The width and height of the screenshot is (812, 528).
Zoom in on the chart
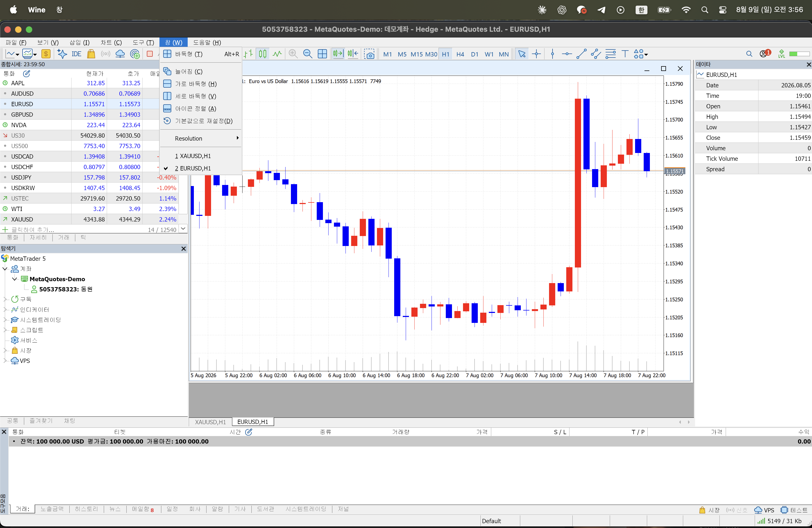(293, 54)
